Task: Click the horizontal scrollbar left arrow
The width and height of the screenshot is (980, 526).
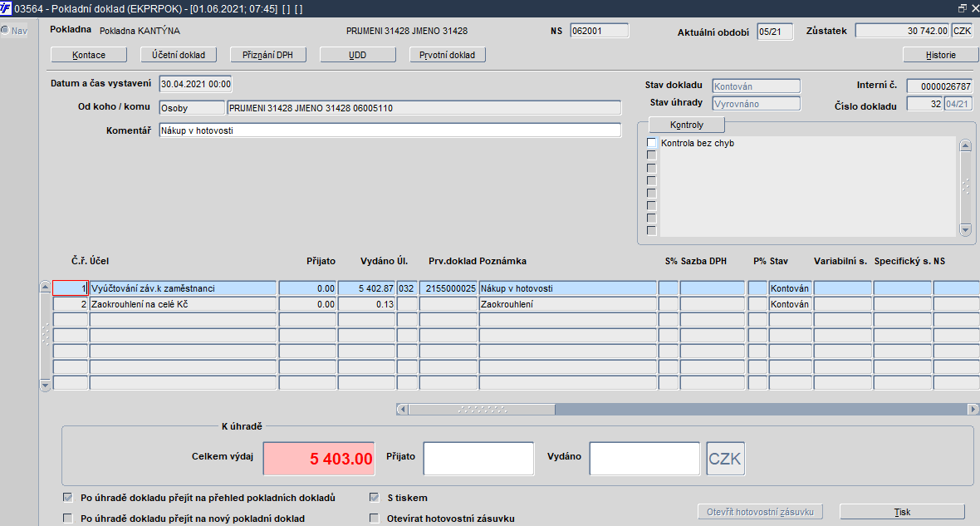Action: coord(403,409)
